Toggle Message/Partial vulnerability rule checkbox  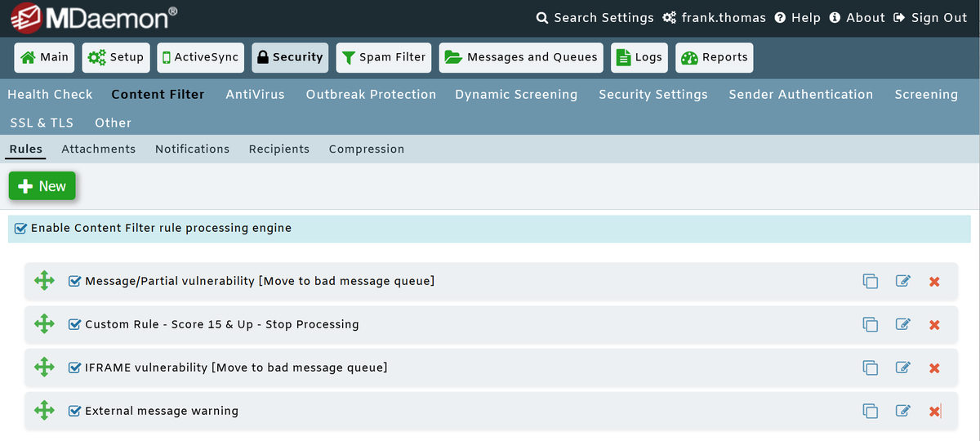(75, 281)
